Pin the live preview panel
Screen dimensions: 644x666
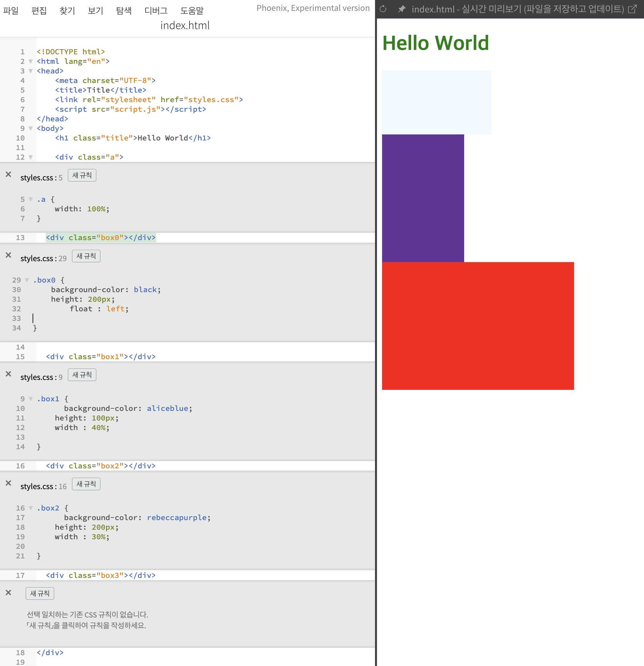pos(402,9)
